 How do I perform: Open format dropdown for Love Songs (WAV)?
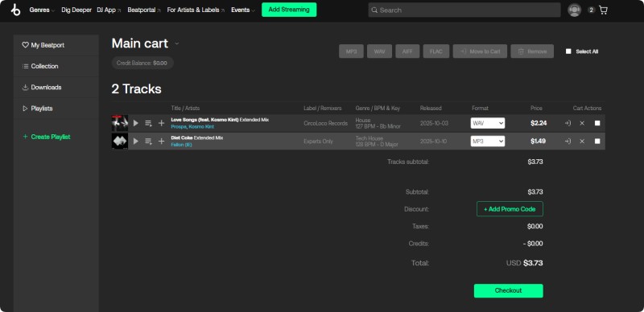click(x=488, y=123)
